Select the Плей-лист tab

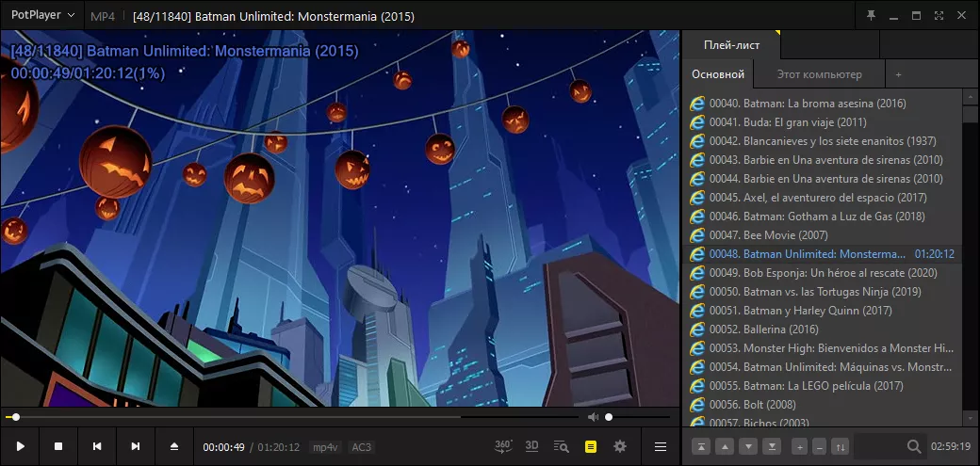[731, 45]
